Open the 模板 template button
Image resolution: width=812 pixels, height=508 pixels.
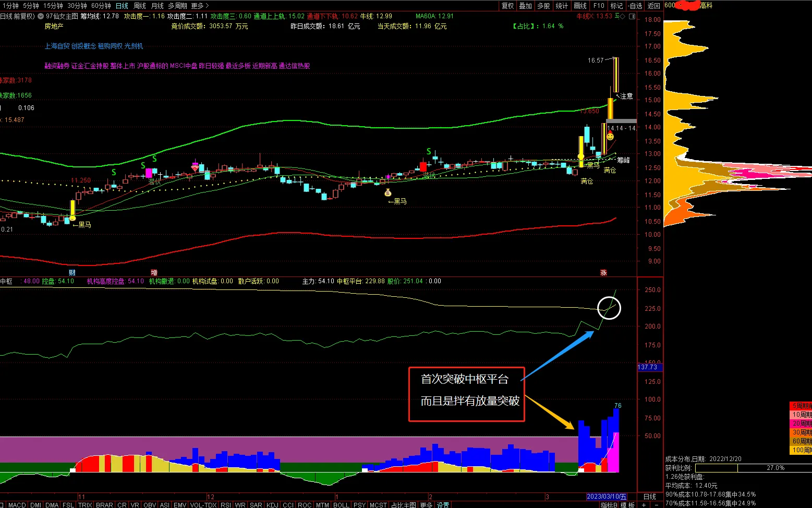tap(628, 505)
